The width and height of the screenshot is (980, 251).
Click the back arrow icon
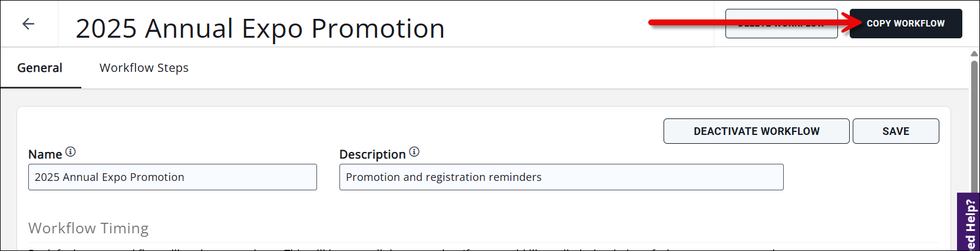(28, 24)
